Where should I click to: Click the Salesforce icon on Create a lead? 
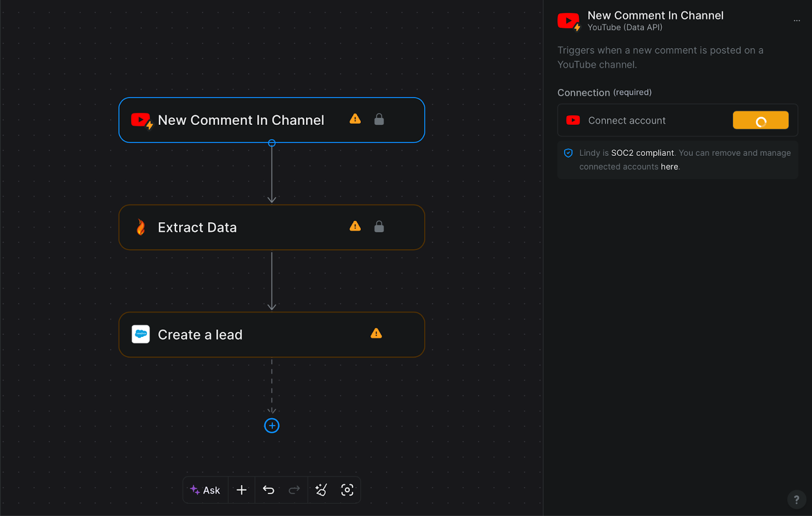tap(141, 334)
